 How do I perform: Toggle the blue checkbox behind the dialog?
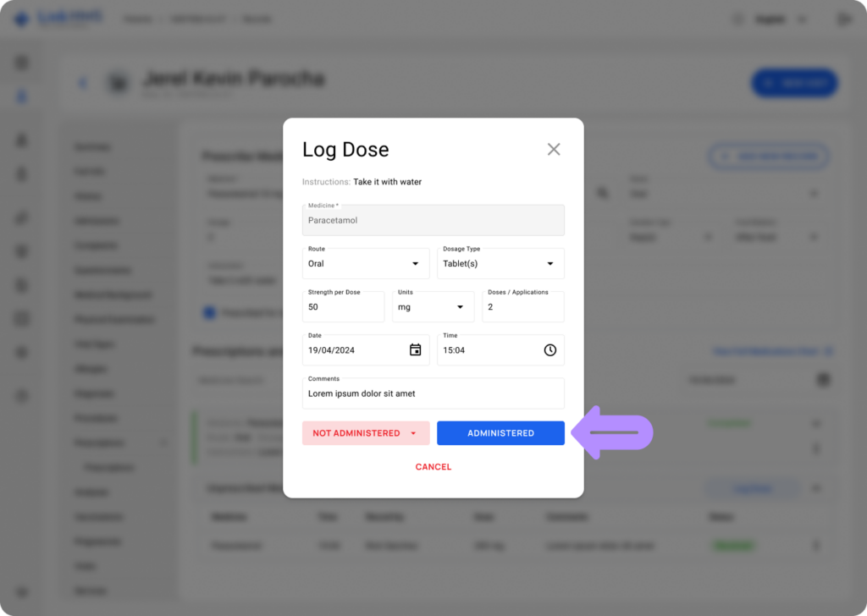click(208, 313)
